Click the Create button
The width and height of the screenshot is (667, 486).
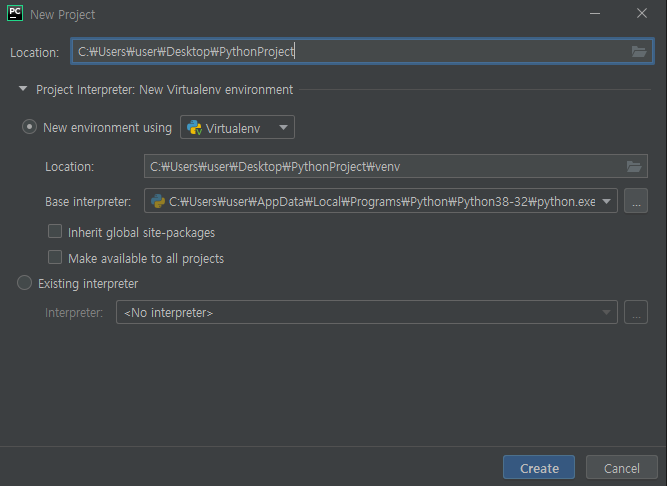(x=539, y=468)
